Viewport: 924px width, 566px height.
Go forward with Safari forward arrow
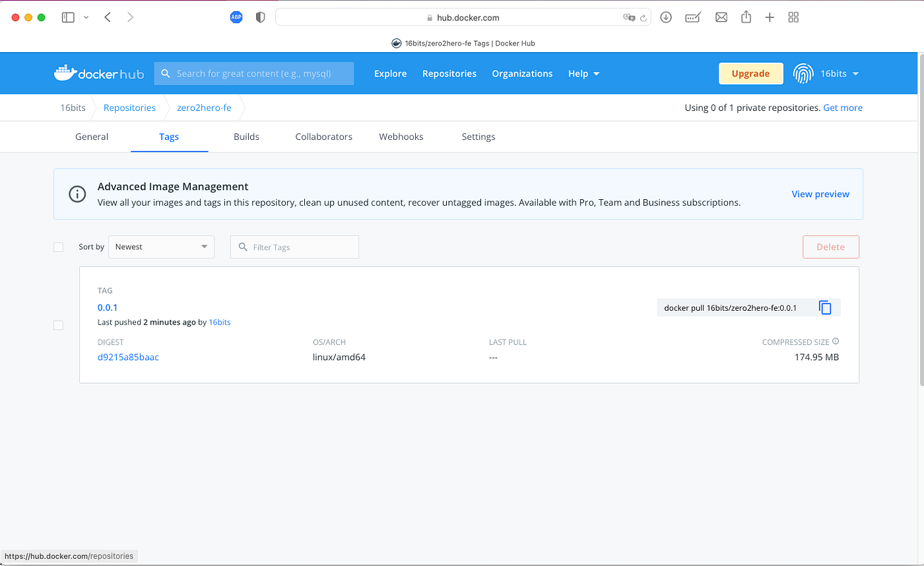point(130,18)
